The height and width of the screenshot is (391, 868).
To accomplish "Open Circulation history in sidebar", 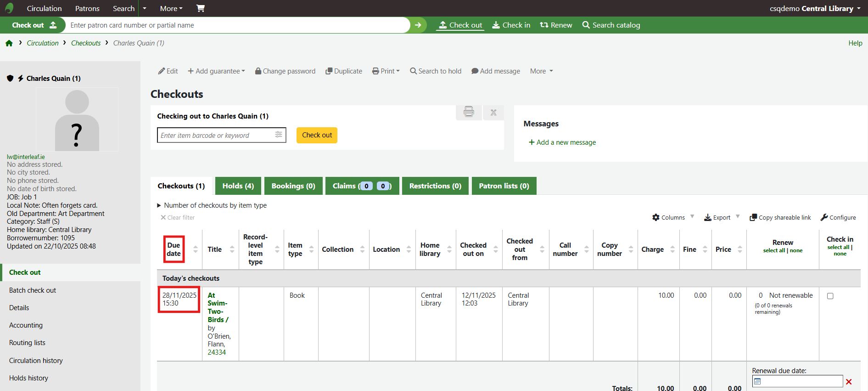I will coord(36,361).
